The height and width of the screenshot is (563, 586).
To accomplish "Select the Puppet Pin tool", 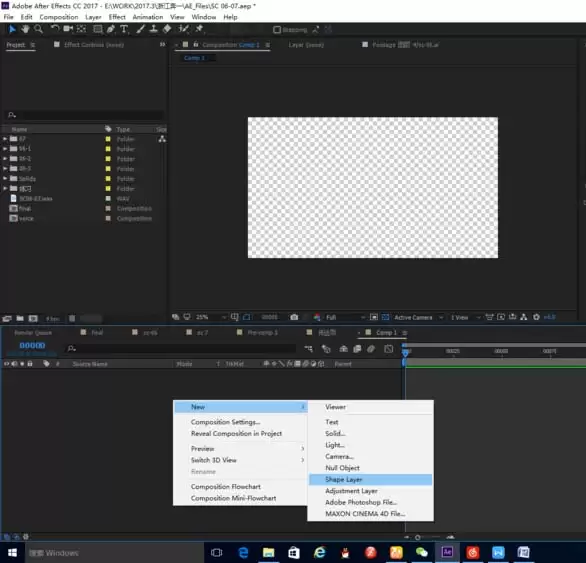I will click(x=199, y=29).
